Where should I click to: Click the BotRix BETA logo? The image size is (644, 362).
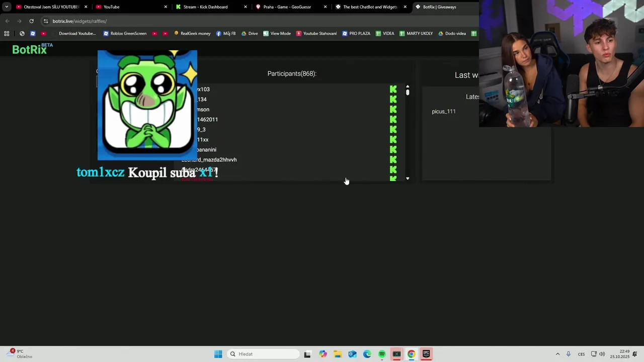(x=32, y=49)
